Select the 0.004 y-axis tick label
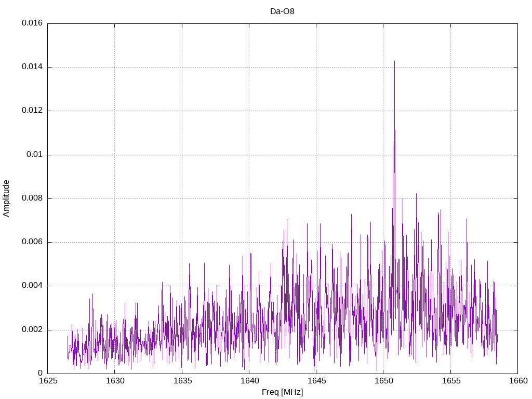The width and height of the screenshot is (532, 399). (32, 286)
